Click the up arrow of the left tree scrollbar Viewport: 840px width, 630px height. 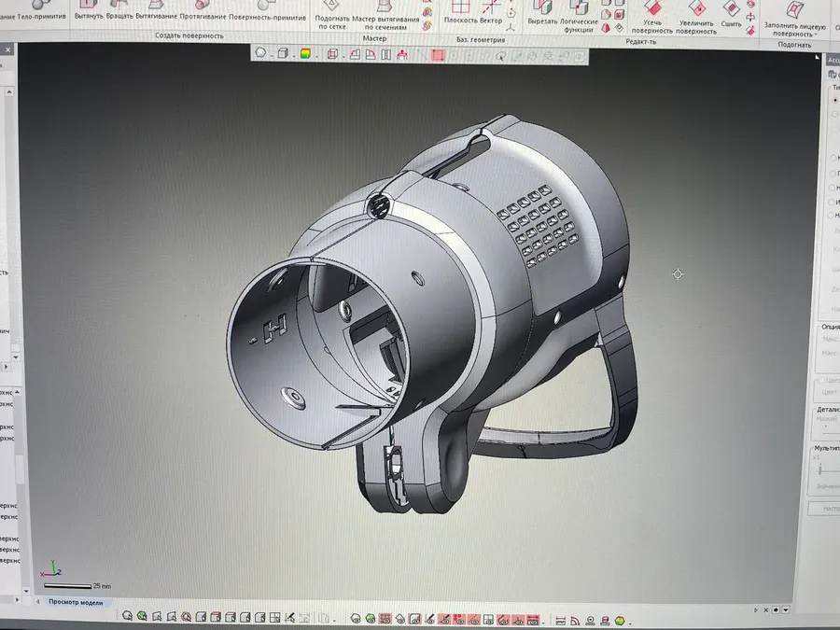click(x=9, y=92)
